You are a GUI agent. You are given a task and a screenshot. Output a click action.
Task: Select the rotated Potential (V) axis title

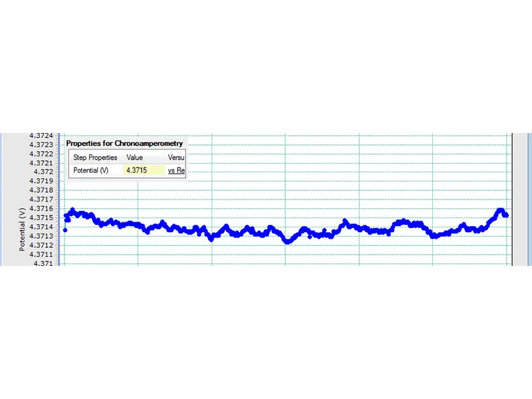tap(22, 229)
